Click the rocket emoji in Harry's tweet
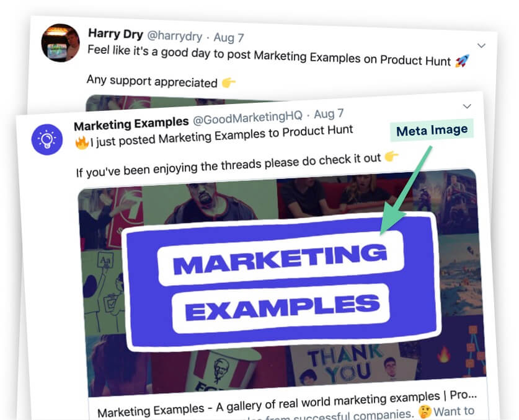 [462, 61]
